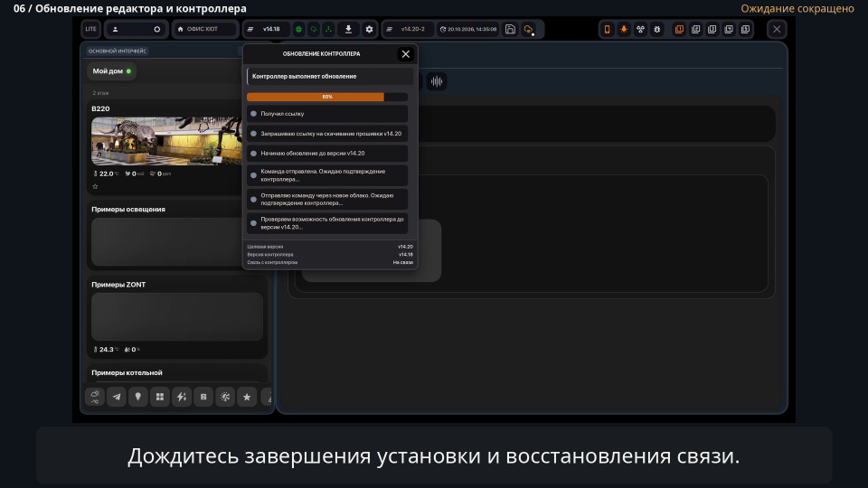
Task: Click the green cloud connection icon
Action: click(314, 29)
